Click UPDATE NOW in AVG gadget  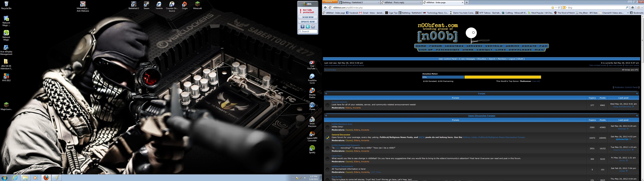point(308,22)
